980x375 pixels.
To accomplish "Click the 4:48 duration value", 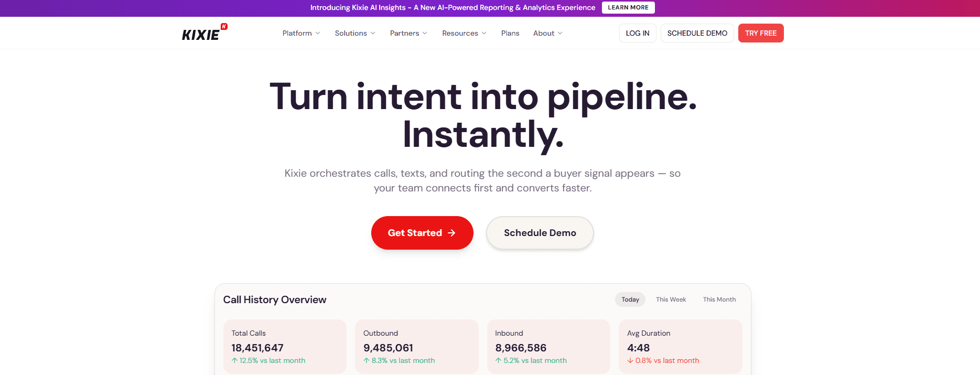I will point(638,348).
